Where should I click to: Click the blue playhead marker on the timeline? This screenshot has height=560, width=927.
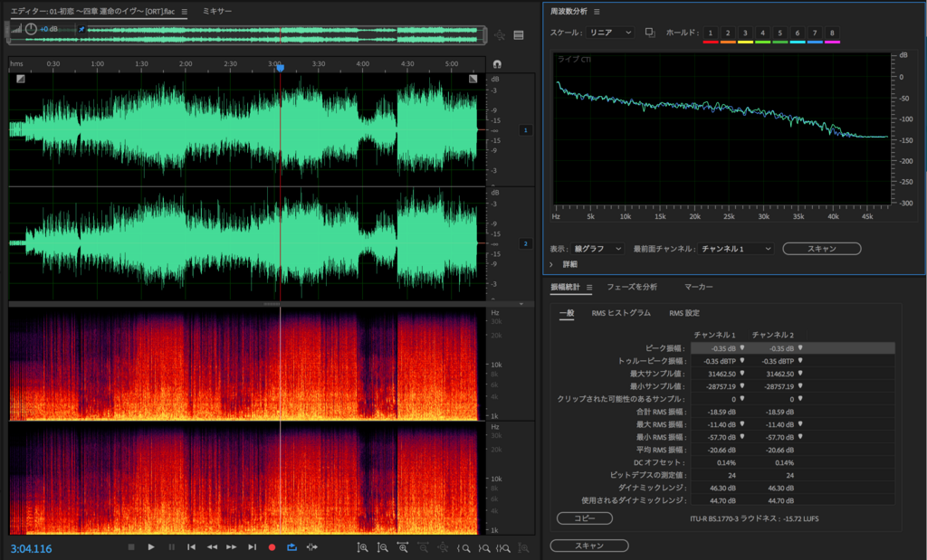tap(281, 68)
